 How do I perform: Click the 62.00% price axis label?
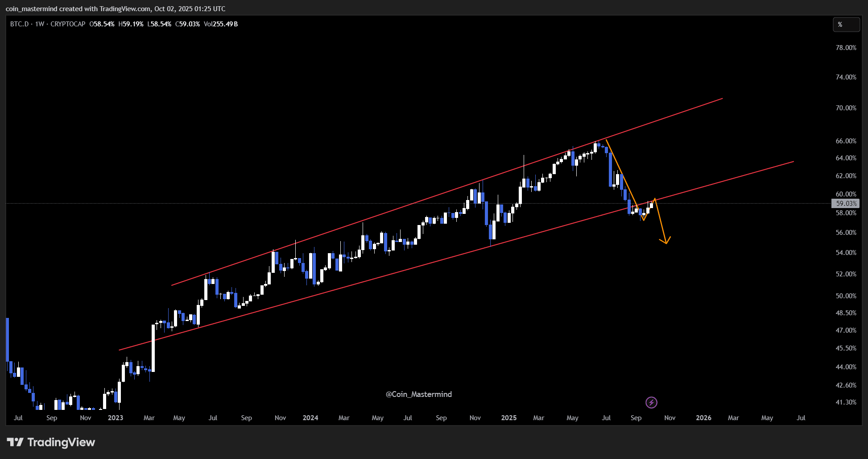pyautogui.click(x=846, y=176)
